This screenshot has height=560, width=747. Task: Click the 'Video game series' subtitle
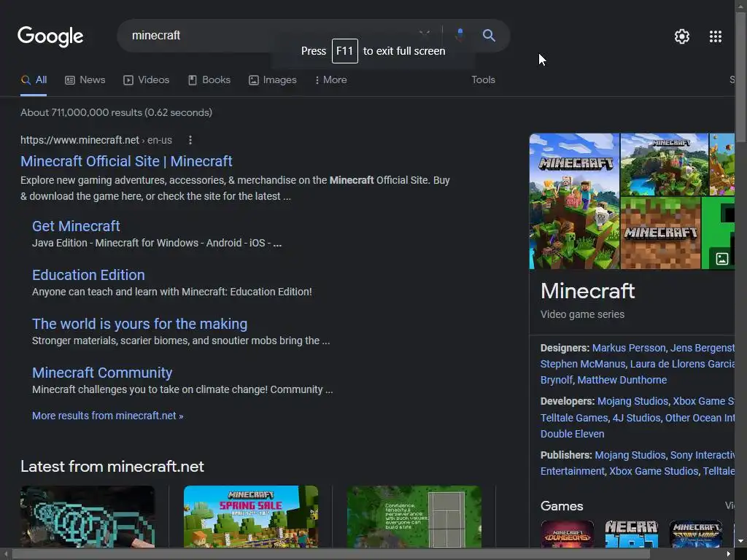[x=582, y=314]
